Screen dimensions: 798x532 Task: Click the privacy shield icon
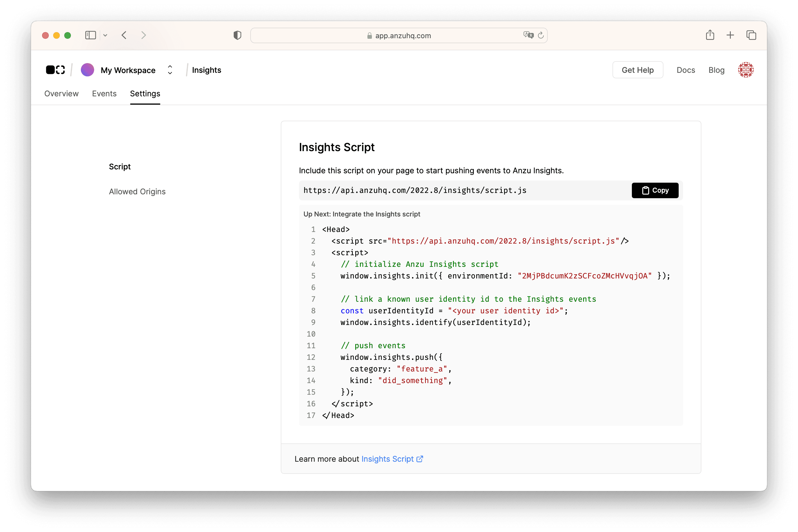pos(237,35)
